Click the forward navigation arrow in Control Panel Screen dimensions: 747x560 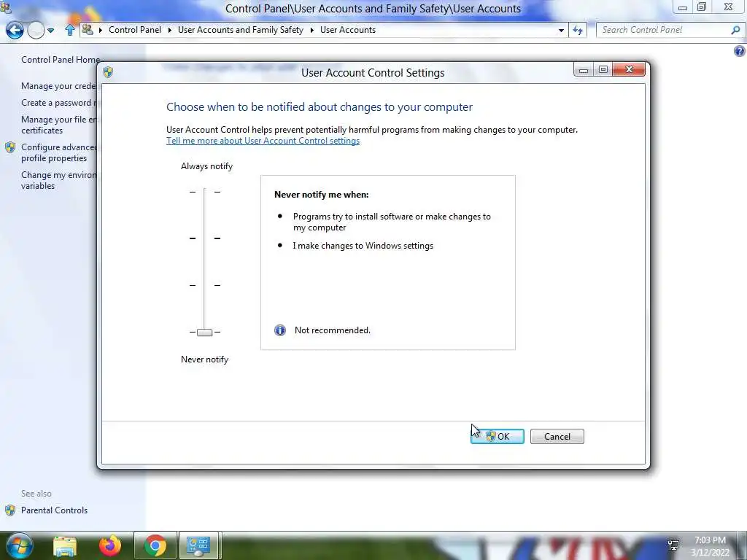click(36, 31)
